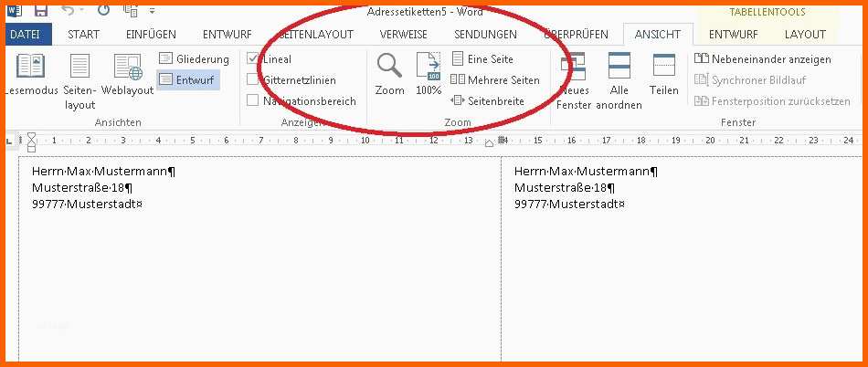
Task: Switch to the EINFÜGEN tab
Action: point(151,35)
